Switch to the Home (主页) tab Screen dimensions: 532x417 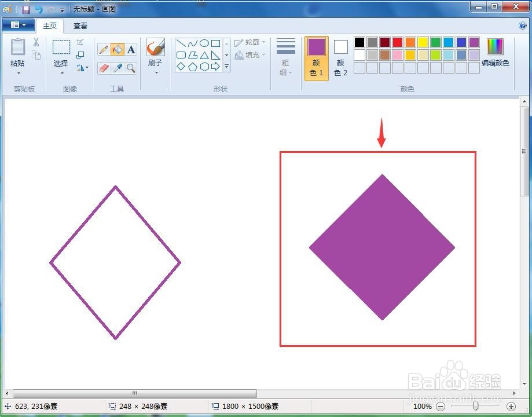point(50,26)
